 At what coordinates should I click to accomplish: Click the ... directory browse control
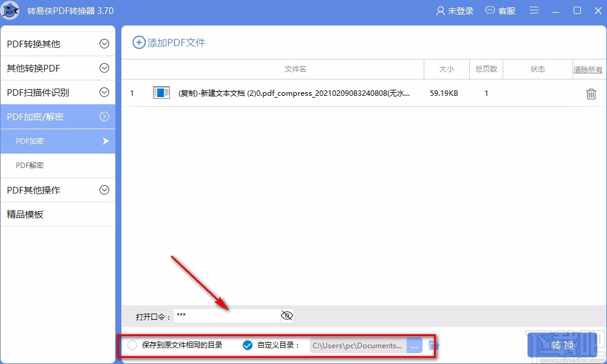pyautogui.click(x=415, y=345)
